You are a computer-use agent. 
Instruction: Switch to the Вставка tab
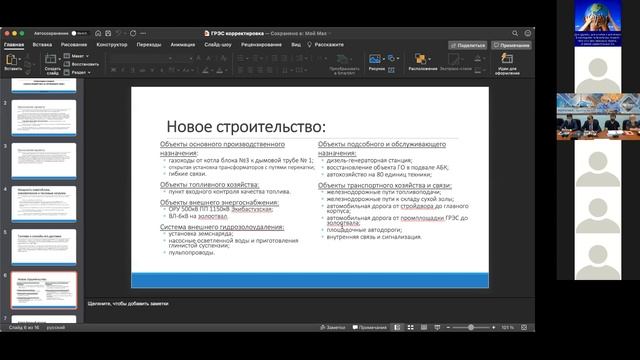coord(42,45)
